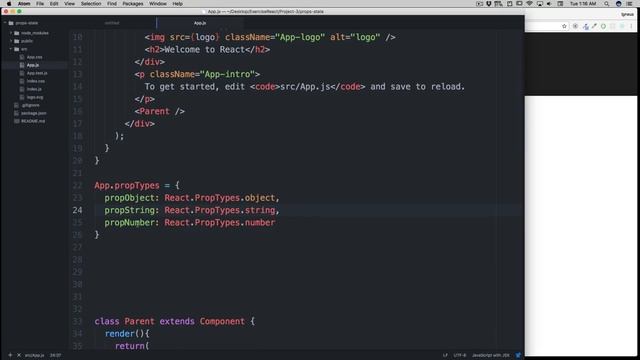Click 'Welcome to React' text in code

205,50
